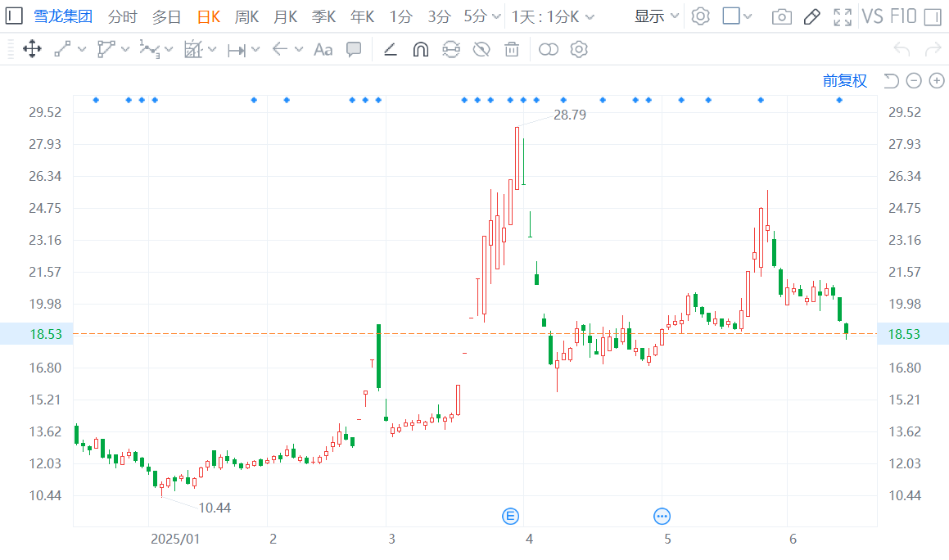Image resolution: width=949 pixels, height=560 pixels.
Task: Select the 年K yearly candlestick tab
Action: click(363, 16)
